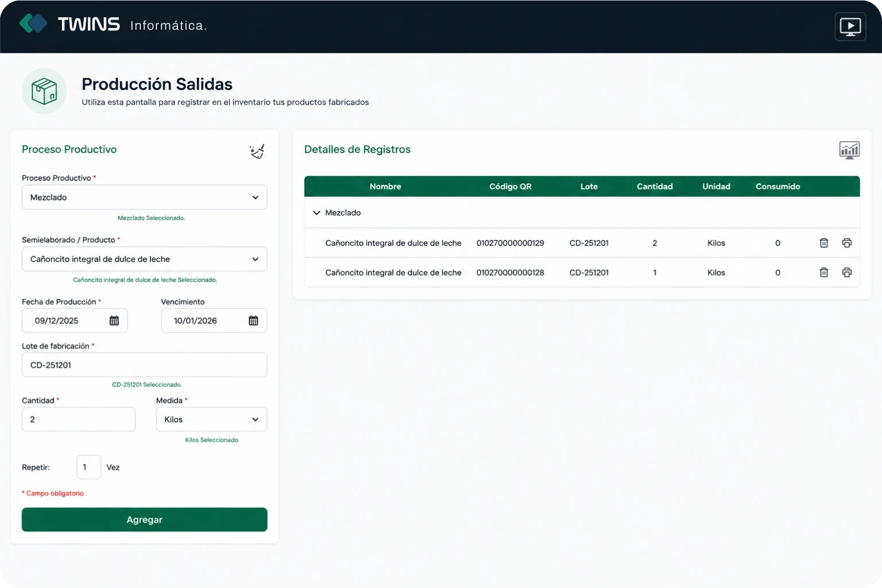Image resolution: width=882 pixels, height=588 pixels.
Task: Click the Agregar button
Action: 144,520
